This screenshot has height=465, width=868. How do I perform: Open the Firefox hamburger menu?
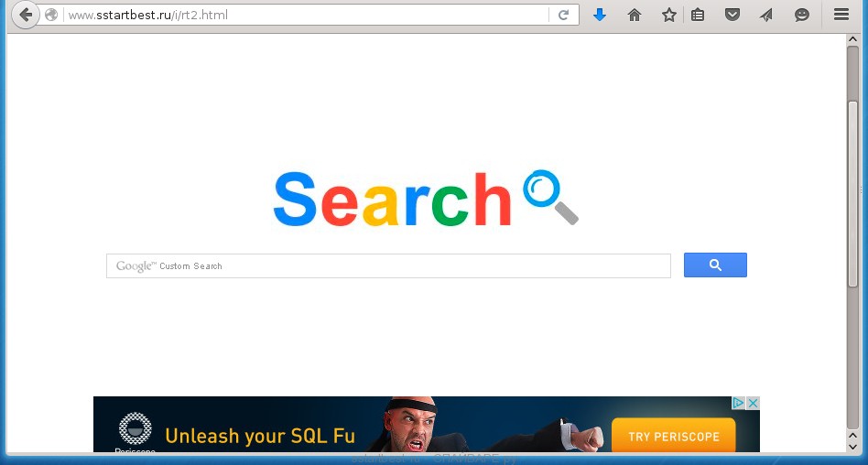pyautogui.click(x=841, y=15)
